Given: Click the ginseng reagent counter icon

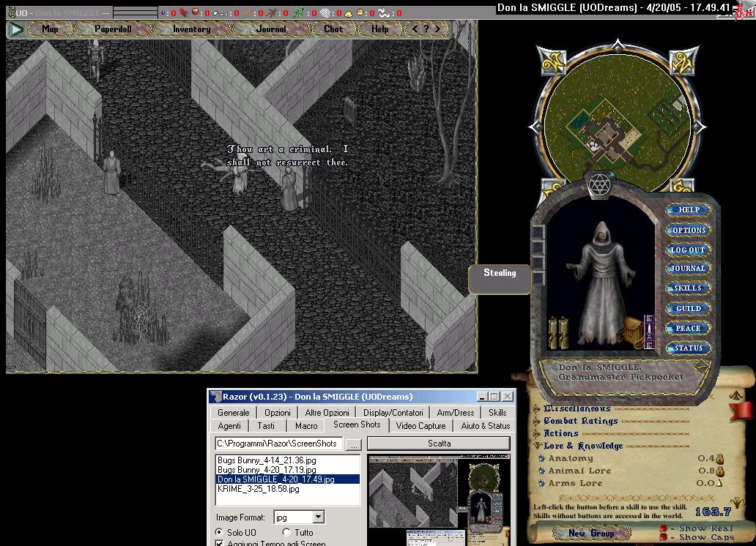Looking at the screenshot, I should (248, 12).
